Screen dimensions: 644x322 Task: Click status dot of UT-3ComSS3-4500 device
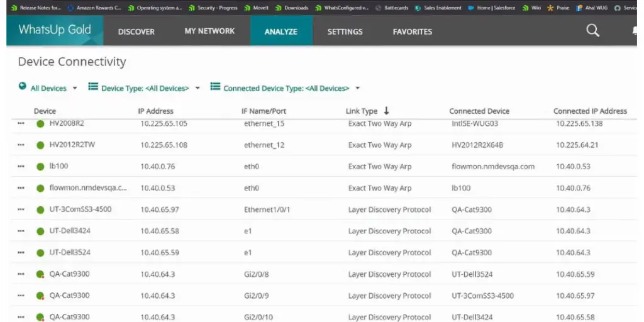(40, 210)
